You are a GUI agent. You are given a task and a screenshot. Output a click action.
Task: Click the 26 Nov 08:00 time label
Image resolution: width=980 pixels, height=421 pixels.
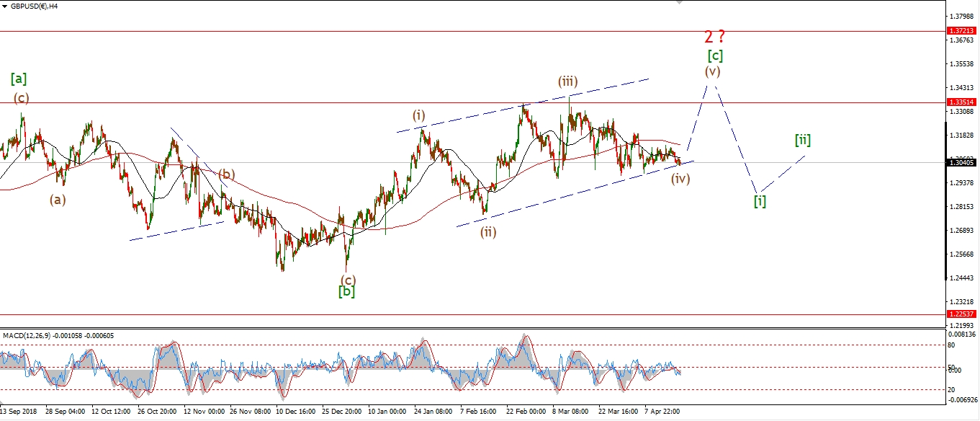pyautogui.click(x=249, y=413)
